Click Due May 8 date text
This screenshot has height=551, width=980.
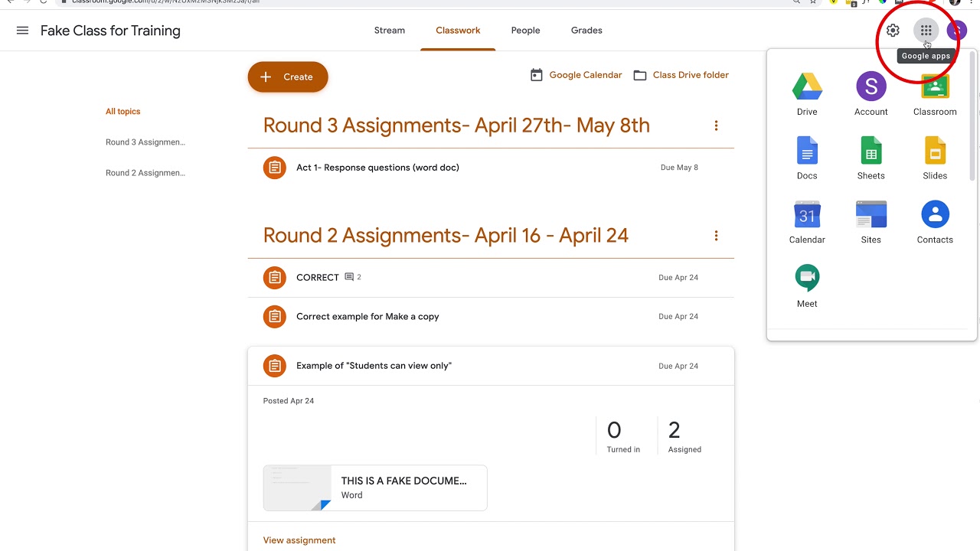click(x=679, y=168)
